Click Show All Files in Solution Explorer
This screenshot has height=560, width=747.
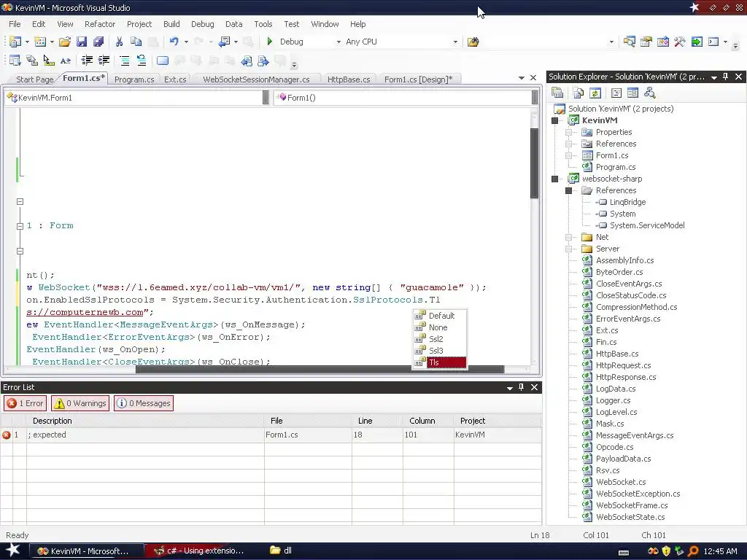click(578, 93)
